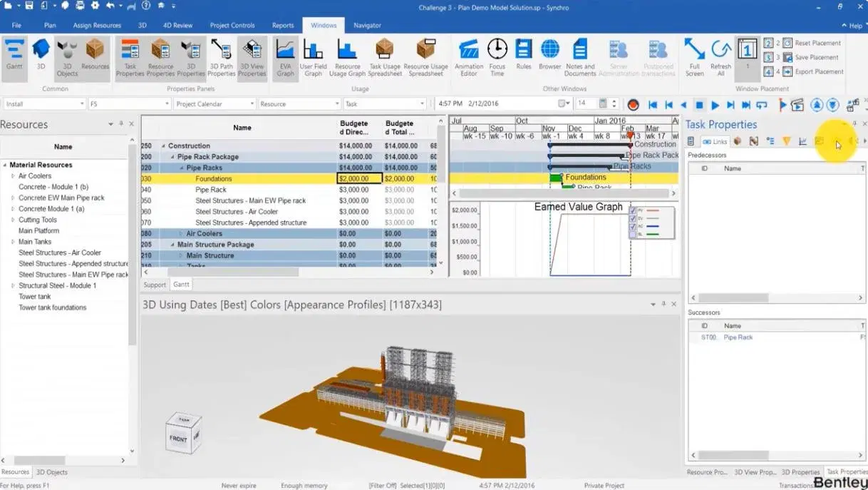The image size is (868, 490).
Task: Click the Help icon in the quick access toolbar
Action: [x=146, y=6]
